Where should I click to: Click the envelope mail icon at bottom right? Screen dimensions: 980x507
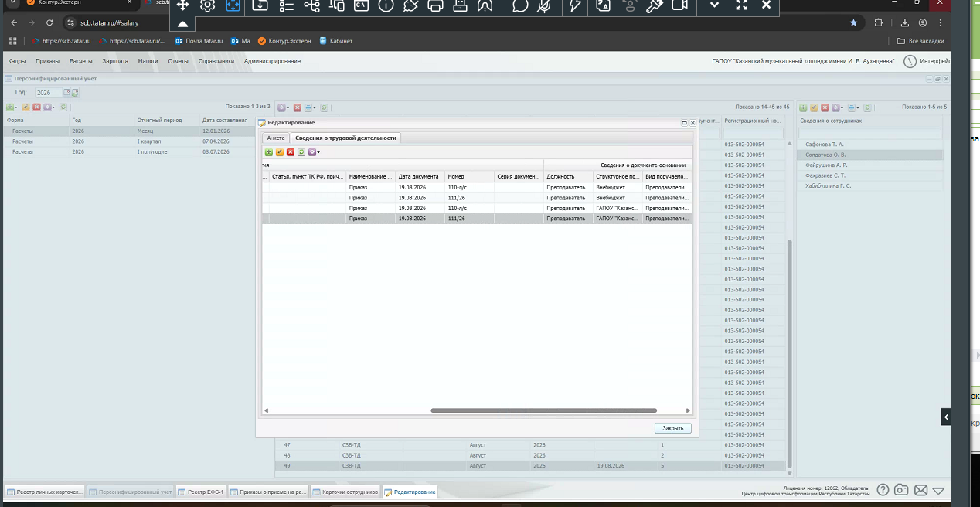(x=920, y=490)
